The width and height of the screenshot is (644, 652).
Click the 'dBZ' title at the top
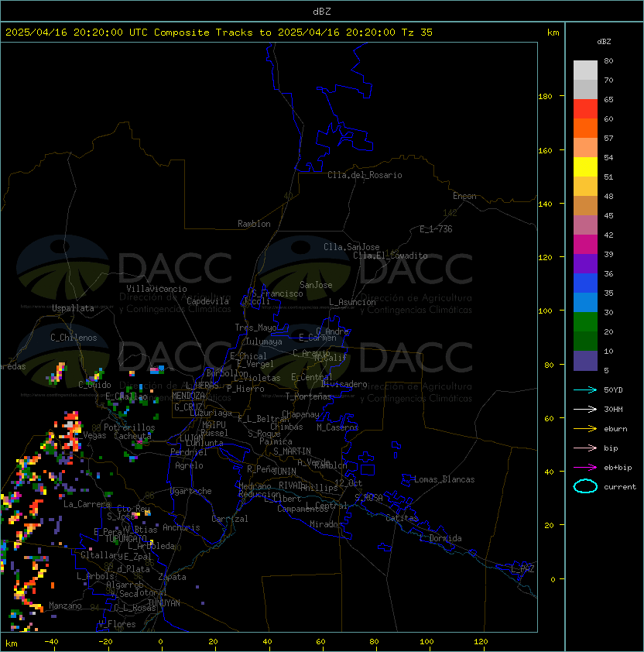coord(322,12)
